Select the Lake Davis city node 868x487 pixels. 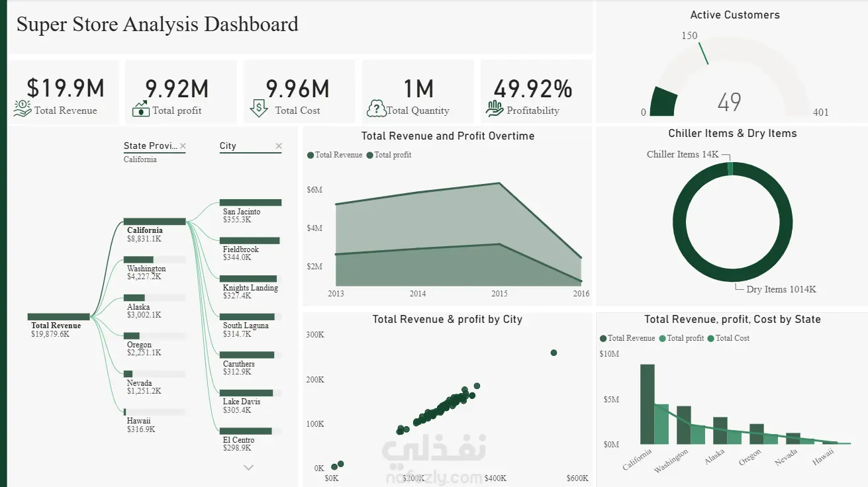click(x=251, y=393)
